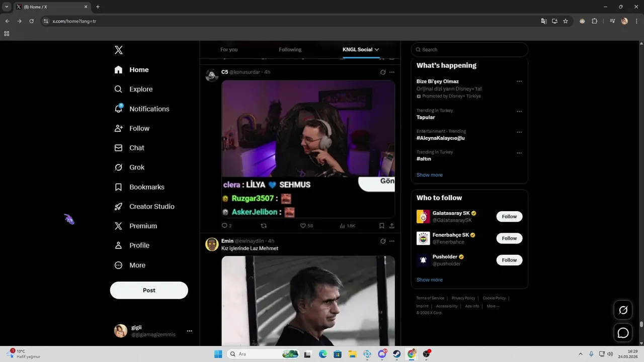
Task: Open the C5 post video thumbnail
Action: tap(308, 149)
